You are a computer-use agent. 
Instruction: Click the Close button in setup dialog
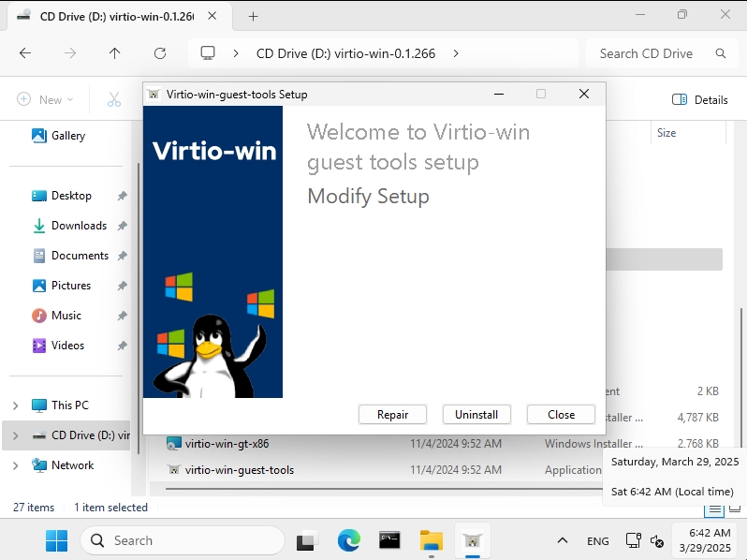562,415
